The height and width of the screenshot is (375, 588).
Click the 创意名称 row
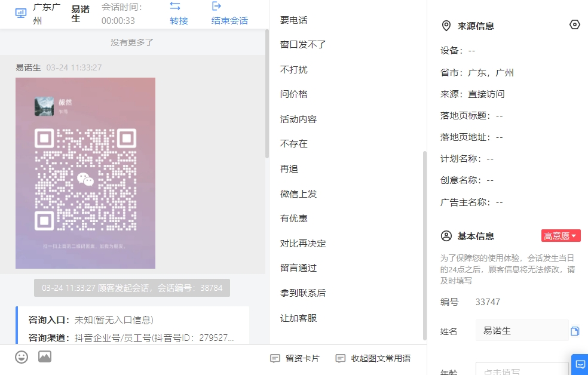[x=467, y=180]
